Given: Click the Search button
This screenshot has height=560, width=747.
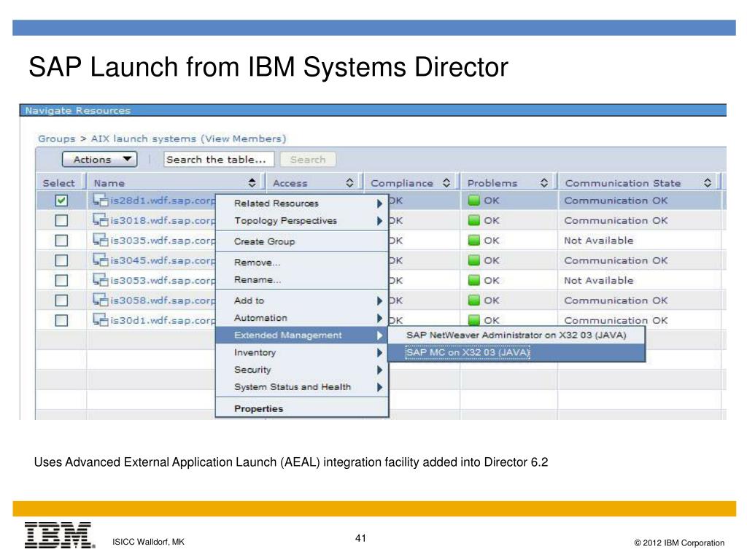Looking at the screenshot, I should coord(308,160).
